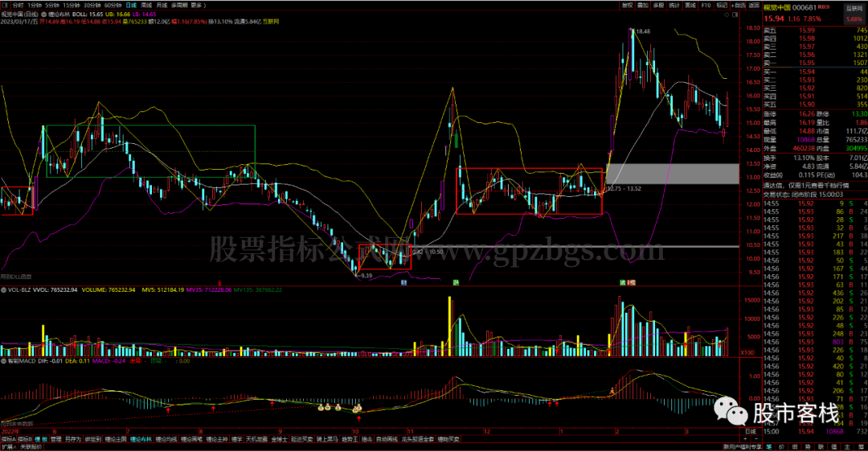Open the 多周期 multi-period view
Viewport: 868px width, 452px height.
pyautogui.click(x=179, y=5)
